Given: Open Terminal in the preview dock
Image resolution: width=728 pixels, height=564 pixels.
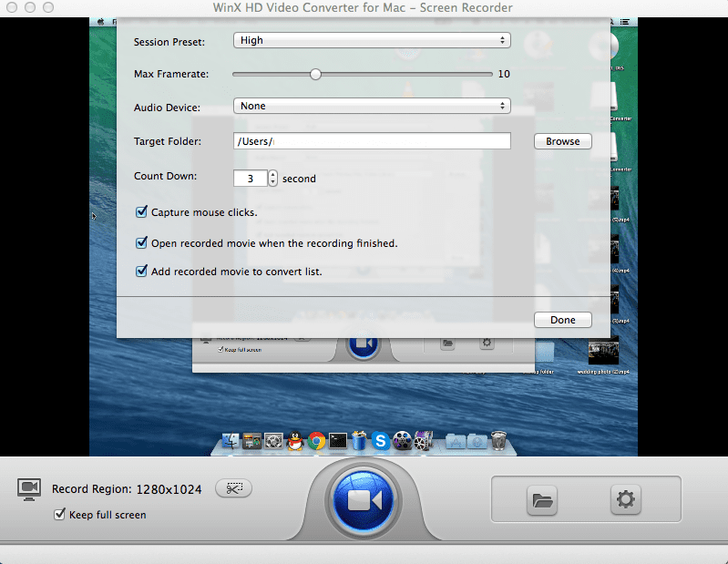Looking at the screenshot, I should (x=338, y=440).
